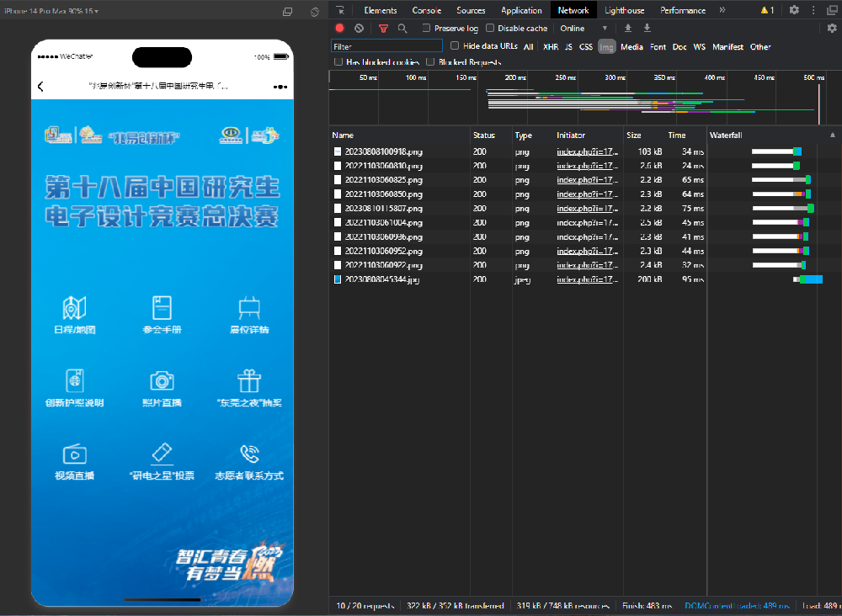842x616 pixels.
Task: Toggle the network filter funnel icon
Action: click(x=383, y=29)
